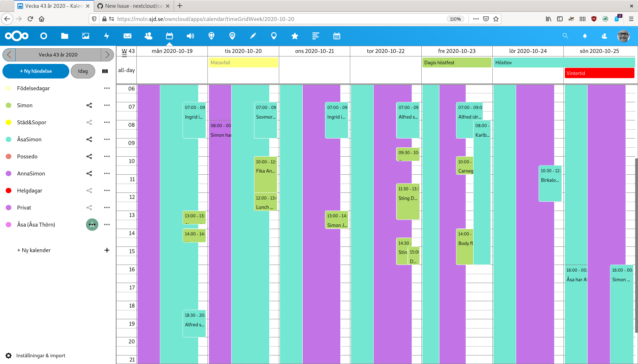Open the Photos app icon
The image size is (638, 364).
click(x=86, y=36)
